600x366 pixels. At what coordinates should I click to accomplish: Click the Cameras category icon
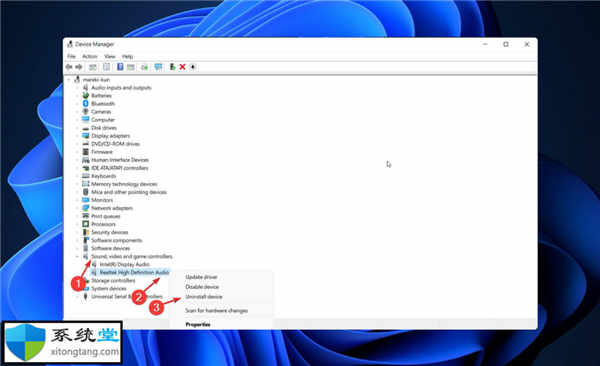click(x=86, y=111)
